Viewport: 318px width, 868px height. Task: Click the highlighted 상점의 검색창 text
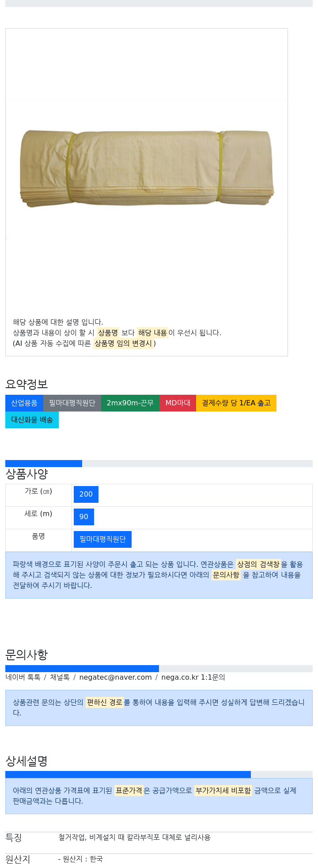[x=258, y=565]
